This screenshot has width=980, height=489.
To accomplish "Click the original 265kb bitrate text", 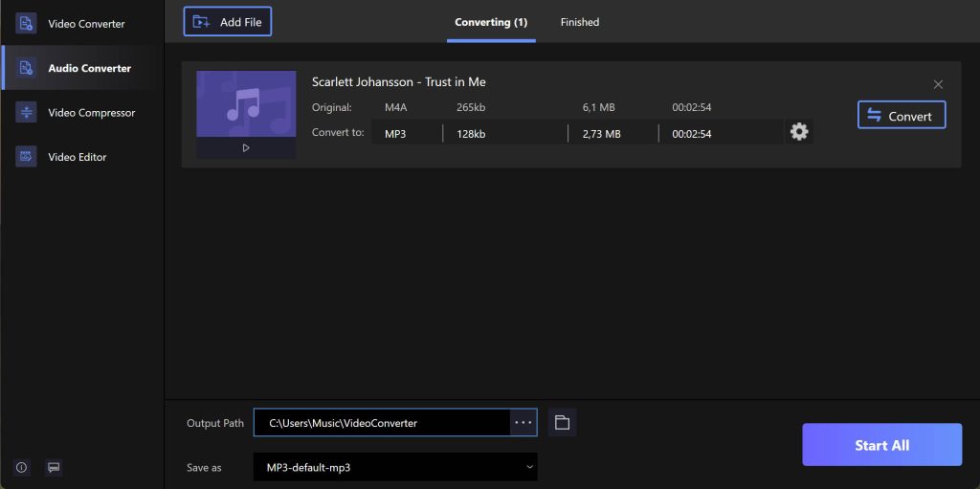I will point(471,107).
